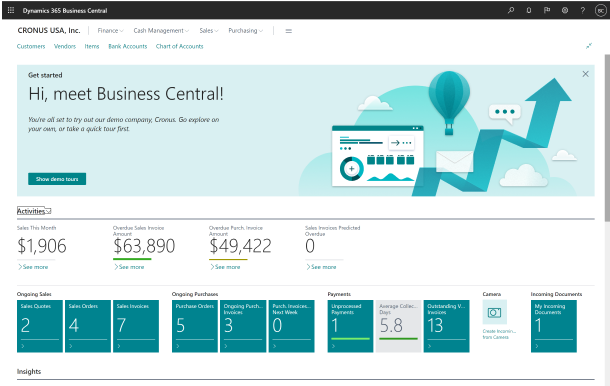This screenshot has width=610, height=386.
Task: Click the 0 predicted overdue value
Action: click(x=310, y=246)
